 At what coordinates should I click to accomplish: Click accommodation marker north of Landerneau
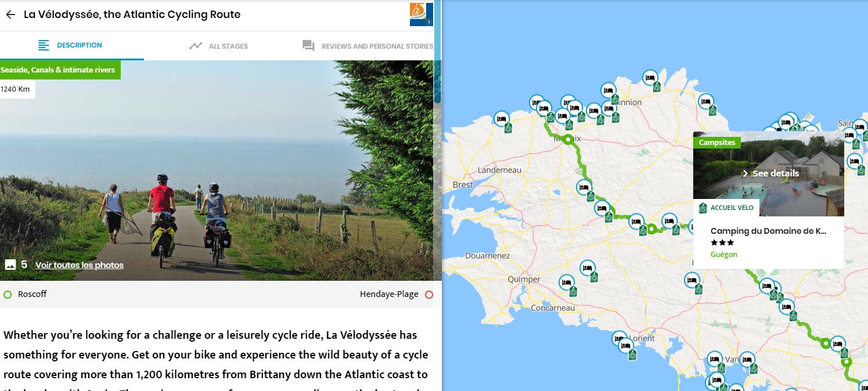pyautogui.click(x=502, y=119)
